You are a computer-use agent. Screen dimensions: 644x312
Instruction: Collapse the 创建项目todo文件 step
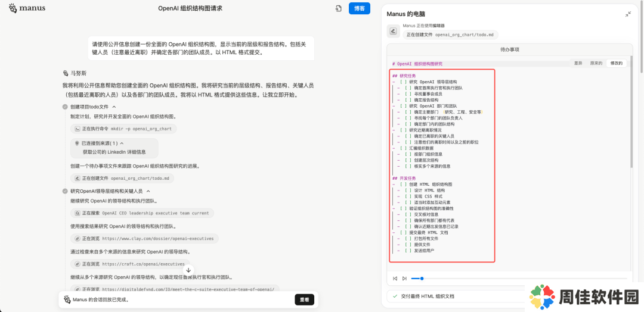[114, 107]
